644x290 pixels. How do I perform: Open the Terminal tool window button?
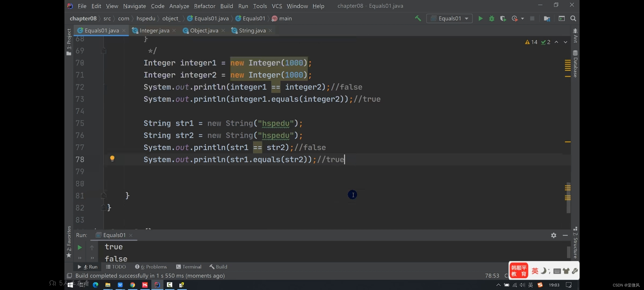(189, 267)
